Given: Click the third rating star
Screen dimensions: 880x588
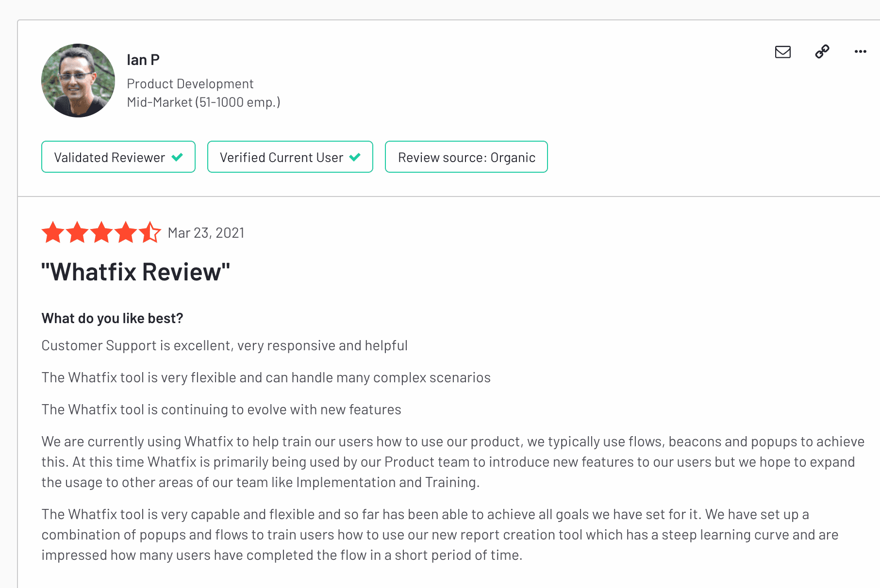Looking at the screenshot, I should click(101, 232).
